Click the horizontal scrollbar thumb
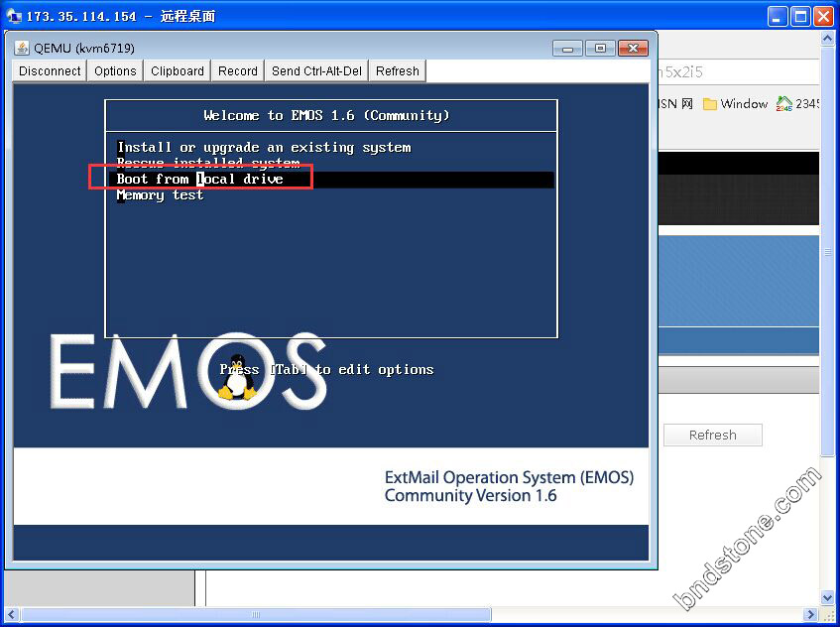The width and height of the screenshot is (840, 627). pyautogui.click(x=256, y=614)
